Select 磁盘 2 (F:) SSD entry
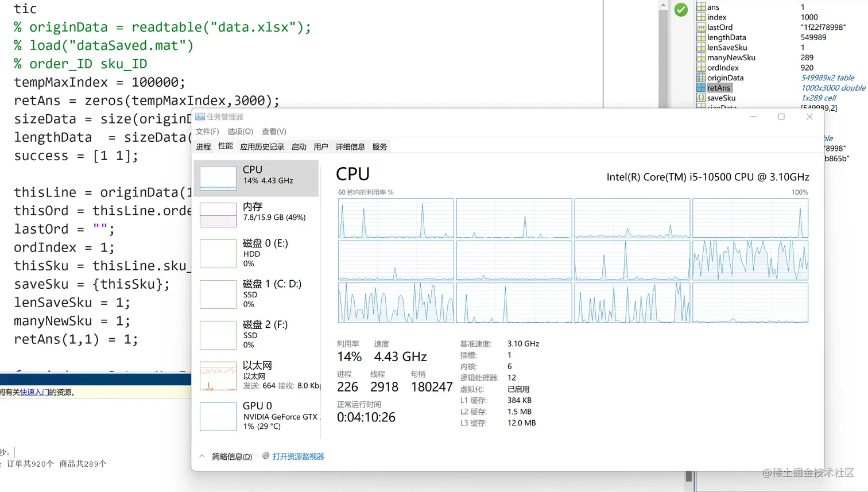Image resolution: width=868 pixels, height=492 pixels. pyautogui.click(x=256, y=335)
